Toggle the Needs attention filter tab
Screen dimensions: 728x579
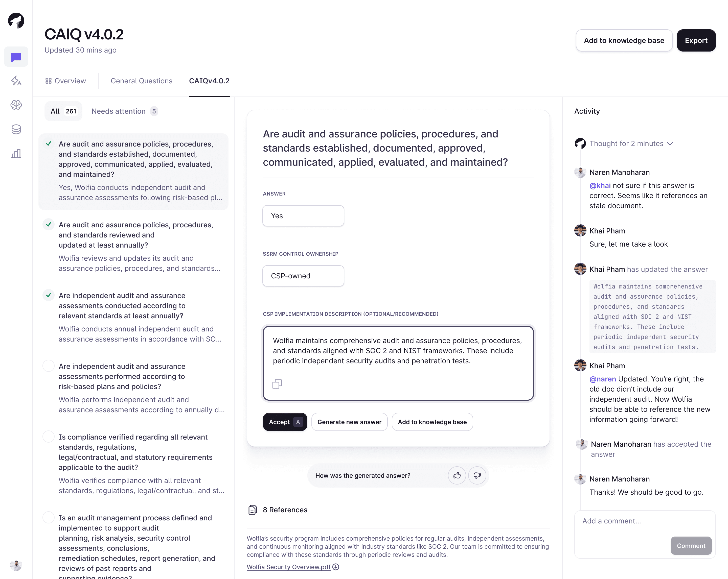pyautogui.click(x=124, y=111)
